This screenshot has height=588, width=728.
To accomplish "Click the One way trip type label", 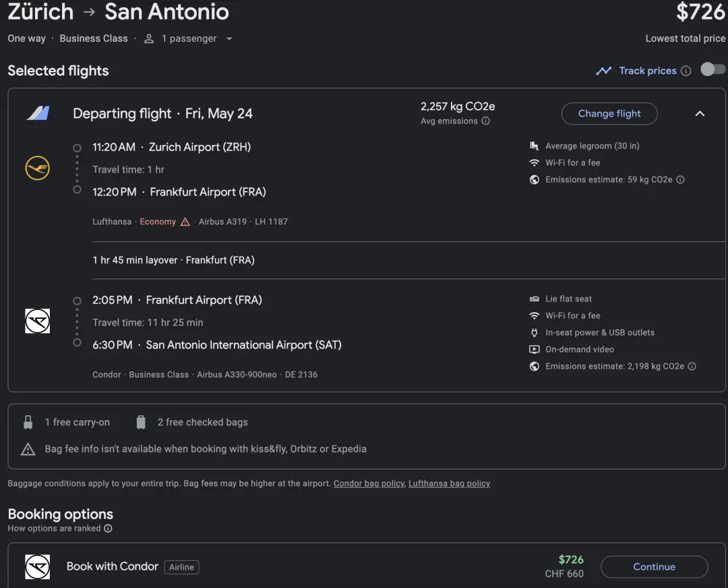I will click(x=27, y=38).
